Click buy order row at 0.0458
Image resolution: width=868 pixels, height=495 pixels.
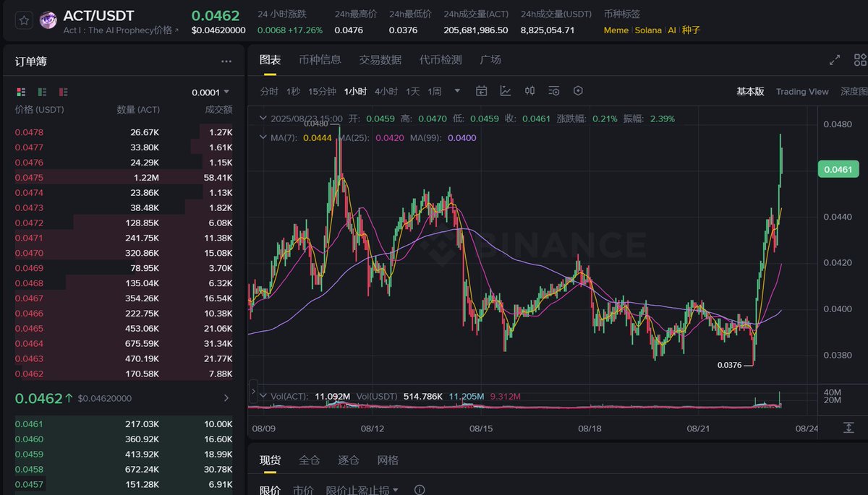[124, 469]
